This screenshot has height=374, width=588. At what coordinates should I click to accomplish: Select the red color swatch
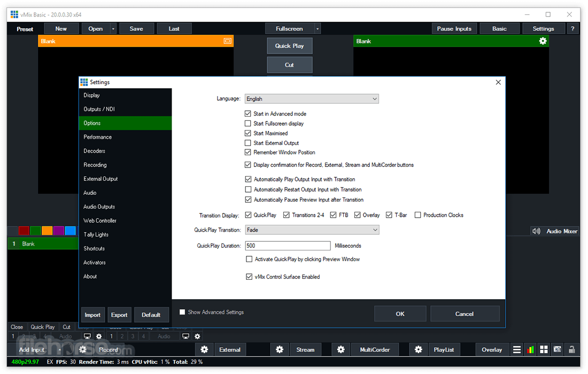pos(24,231)
